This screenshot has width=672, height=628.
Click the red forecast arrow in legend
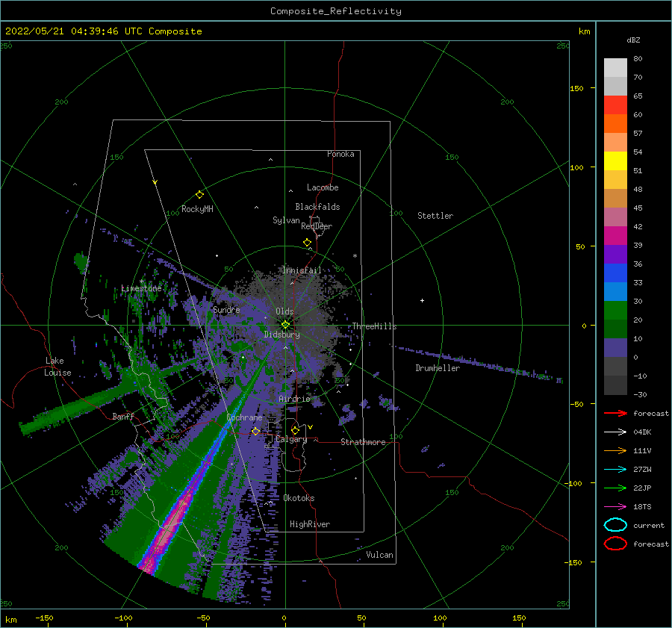coord(615,413)
